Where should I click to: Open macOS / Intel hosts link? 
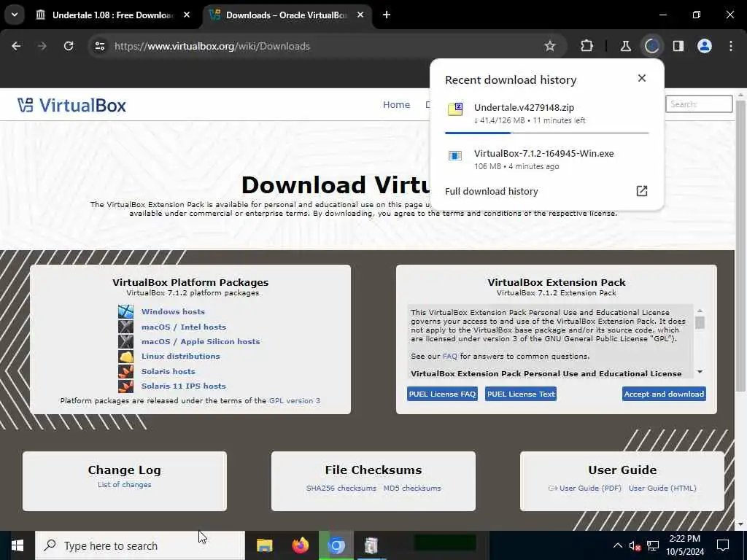[183, 327]
